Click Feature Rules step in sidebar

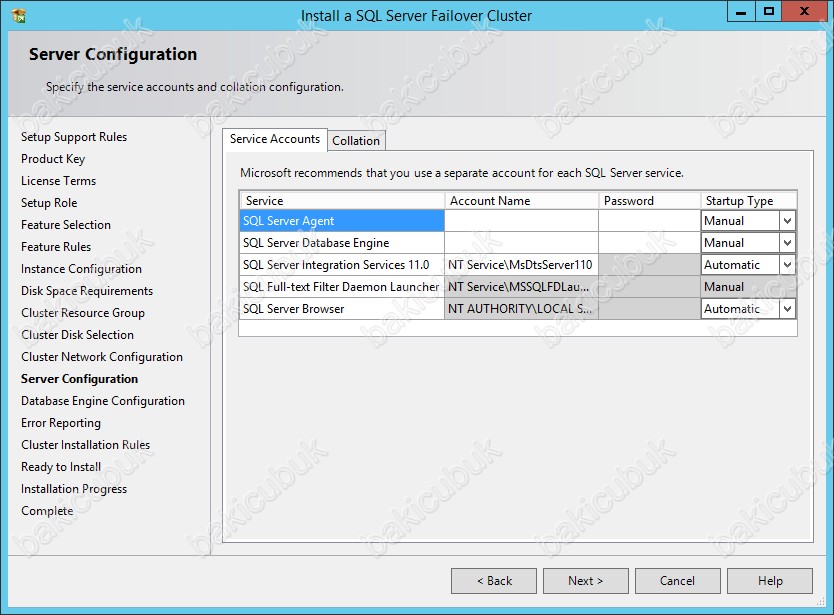click(x=56, y=247)
